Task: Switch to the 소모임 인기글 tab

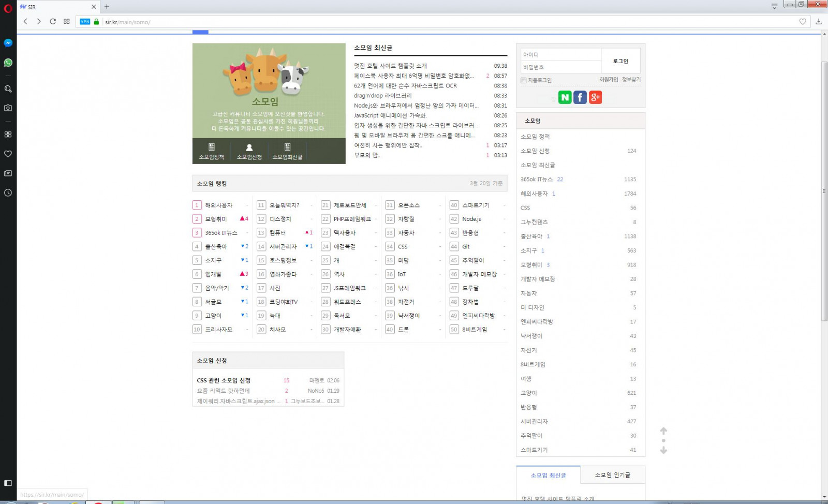Action: click(612, 475)
